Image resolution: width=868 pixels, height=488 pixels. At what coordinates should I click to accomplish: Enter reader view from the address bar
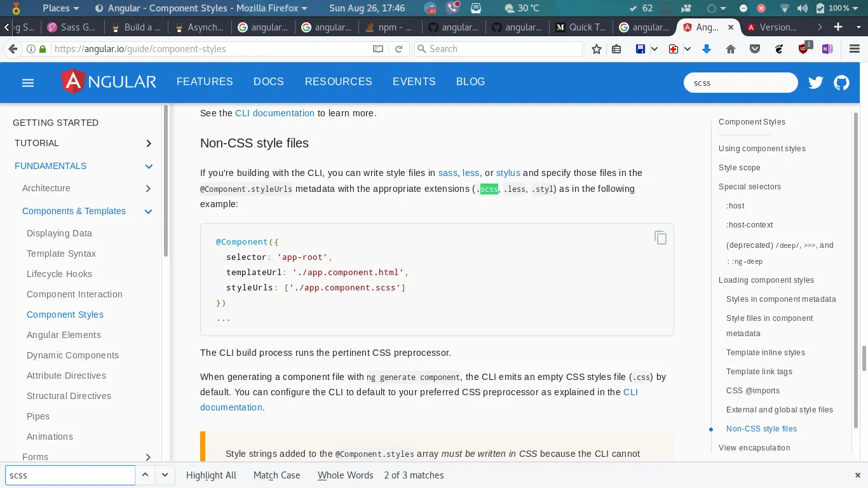click(378, 49)
